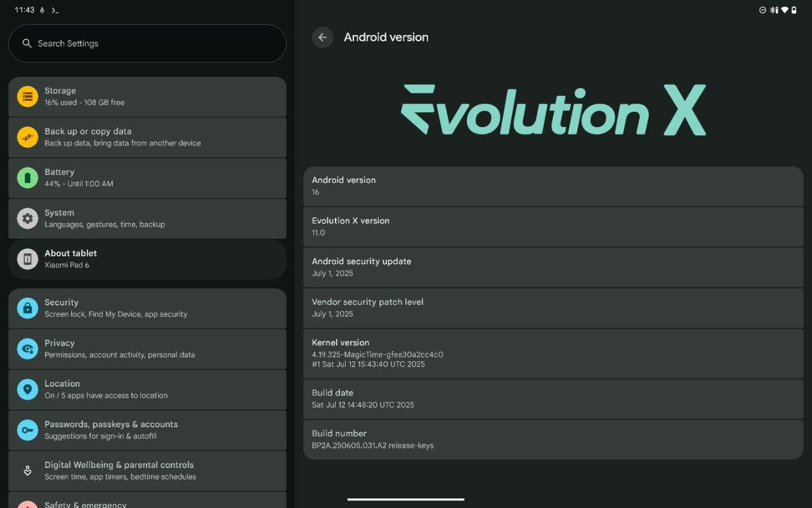Click the System gear icon
The image size is (812, 508).
pos(27,218)
